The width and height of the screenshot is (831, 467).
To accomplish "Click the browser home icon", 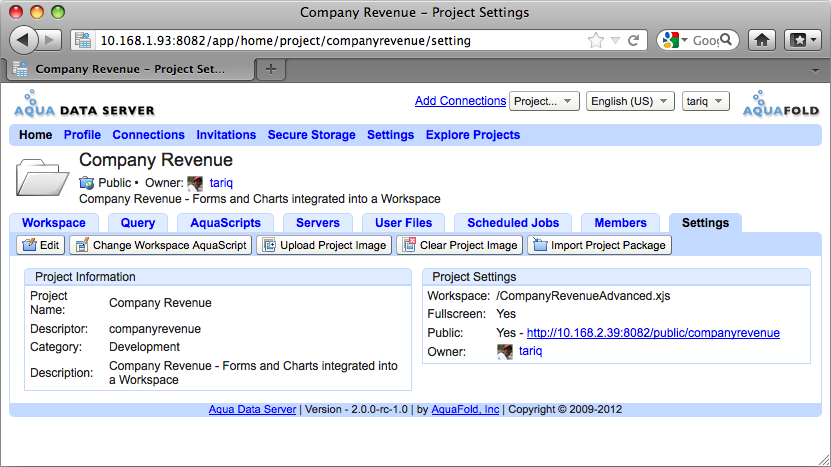I will [762, 40].
